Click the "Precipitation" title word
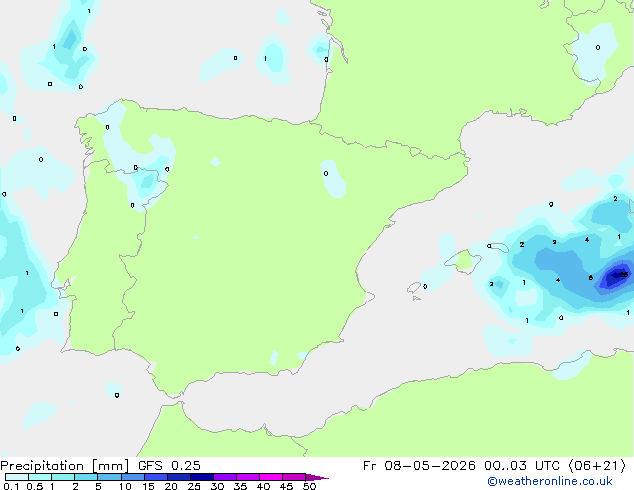 42,466
